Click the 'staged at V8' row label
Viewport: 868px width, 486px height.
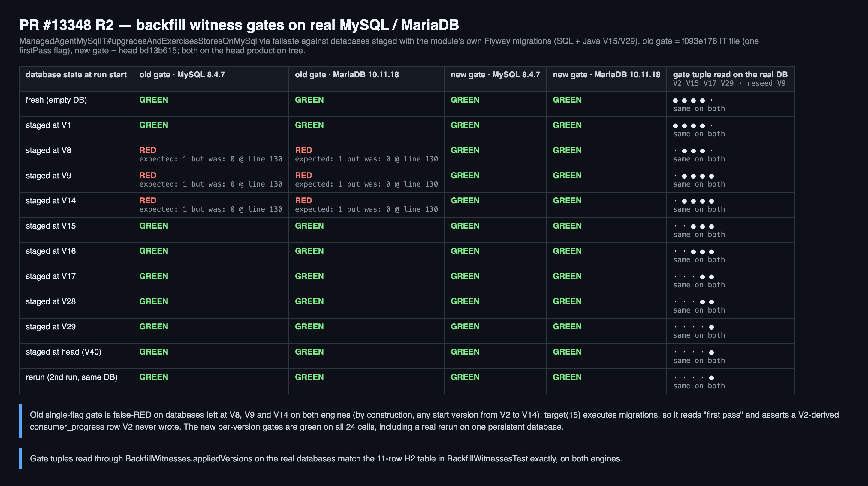(x=49, y=150)
